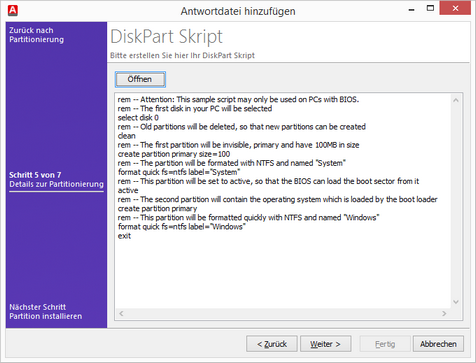Cancel the wizard with Abbrechen

point(438,344)
